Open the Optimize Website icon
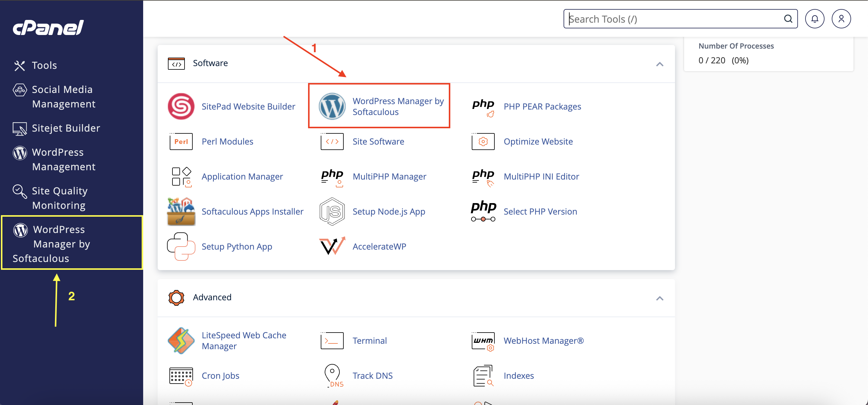The image size is (868, 405). coord(483,142)
